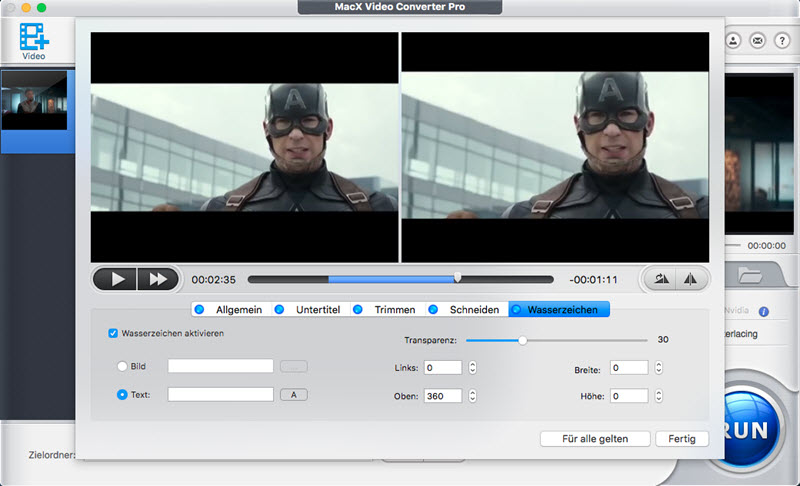Open the Trimmen tab
Screen dimensions: 800x486
[x=388, y=310]
